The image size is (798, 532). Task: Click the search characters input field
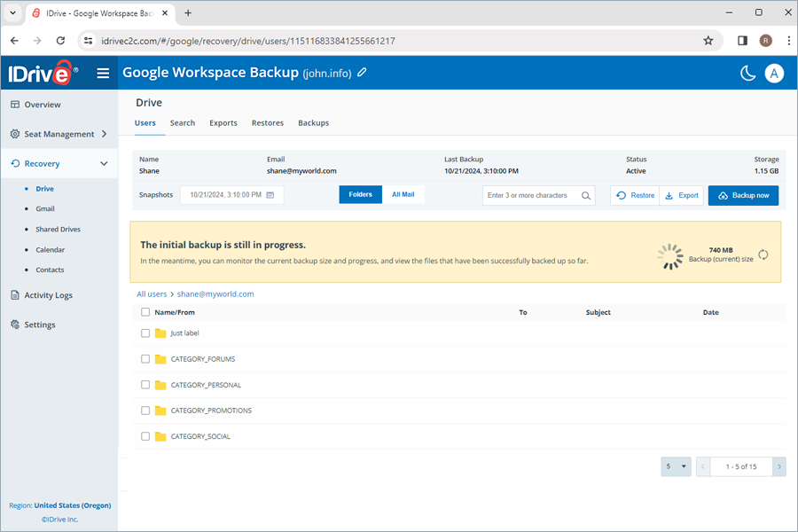(x=531, y=196)
